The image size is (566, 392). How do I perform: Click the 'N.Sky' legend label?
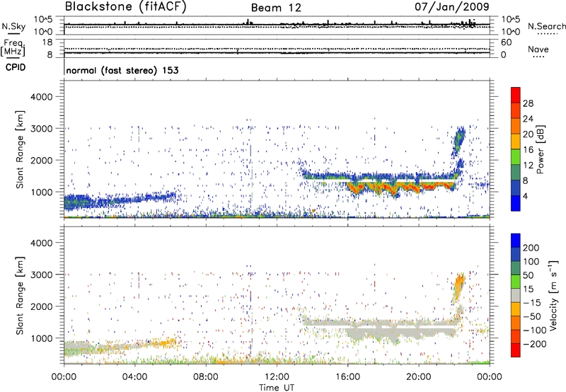[x=13, y=26]
